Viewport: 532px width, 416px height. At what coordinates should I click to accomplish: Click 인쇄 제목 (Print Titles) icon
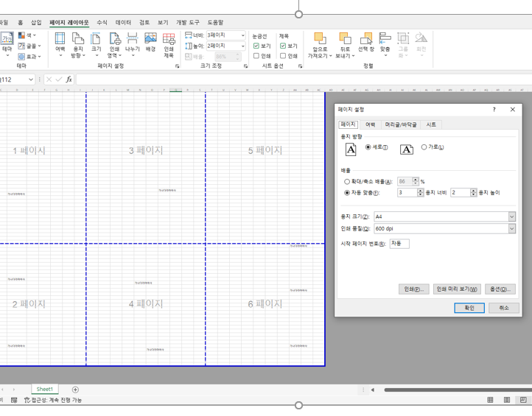click(169, 44)
